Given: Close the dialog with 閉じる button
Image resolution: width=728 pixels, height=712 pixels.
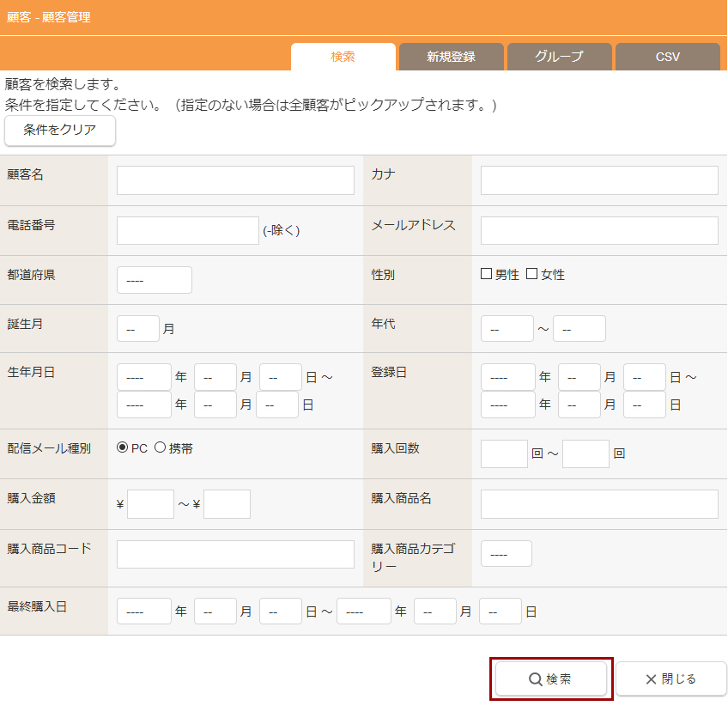Looking at the screenshot, I should click(670, 679).
